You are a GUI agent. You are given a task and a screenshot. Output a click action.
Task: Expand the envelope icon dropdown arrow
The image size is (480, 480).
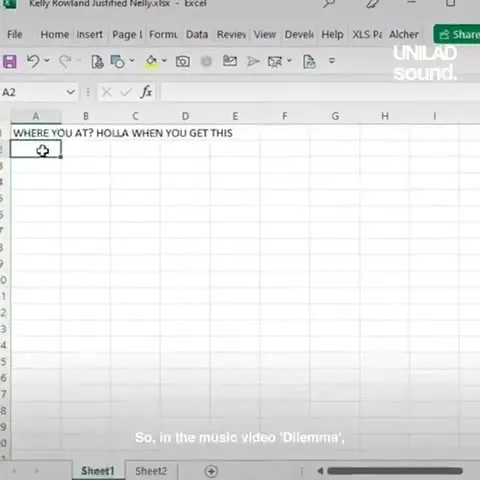tap(289, 60)
